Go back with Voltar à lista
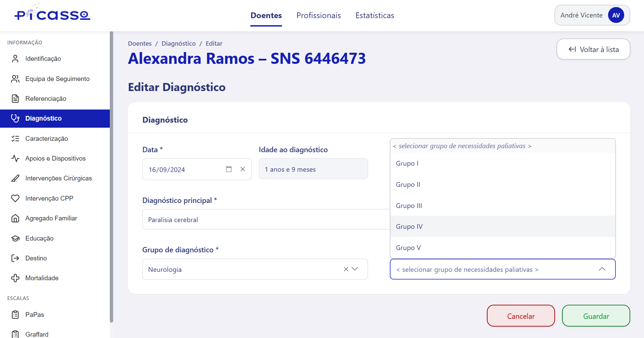The image size is (644, 338). [593, 49]
